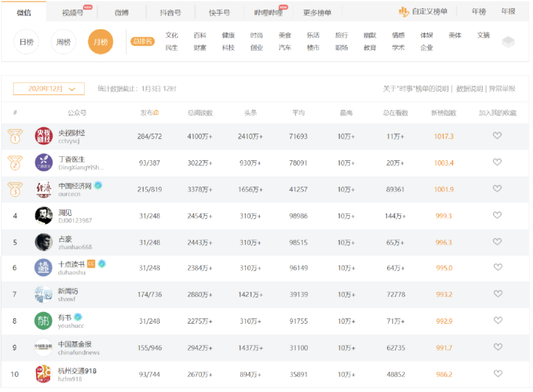Image resolution: width=533 pixels, height=392 pixels.
Task: Click the first-place medal icon
Action: coord(15,136)
